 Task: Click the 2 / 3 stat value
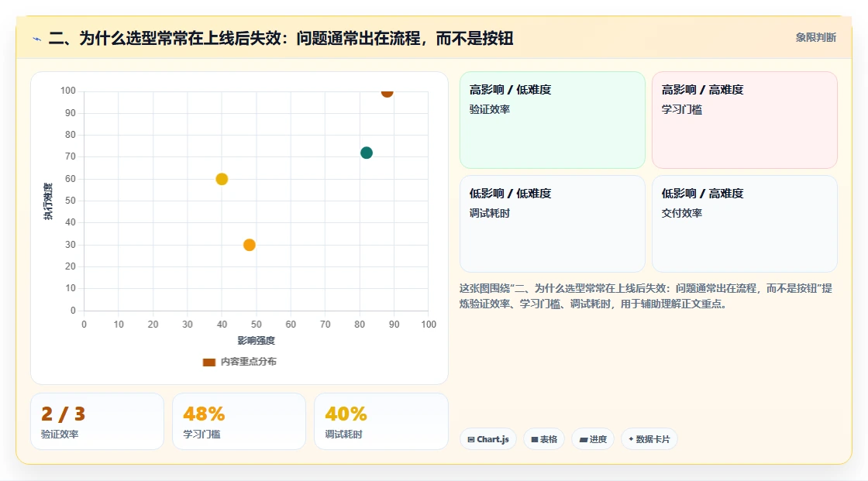tap(63, 414)
